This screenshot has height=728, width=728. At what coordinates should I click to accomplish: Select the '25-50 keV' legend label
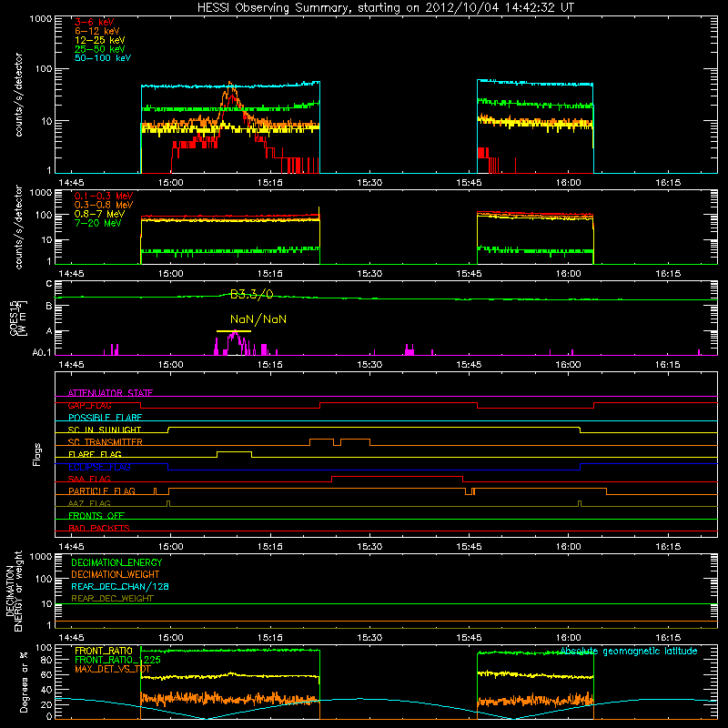(x=100, y=49)
